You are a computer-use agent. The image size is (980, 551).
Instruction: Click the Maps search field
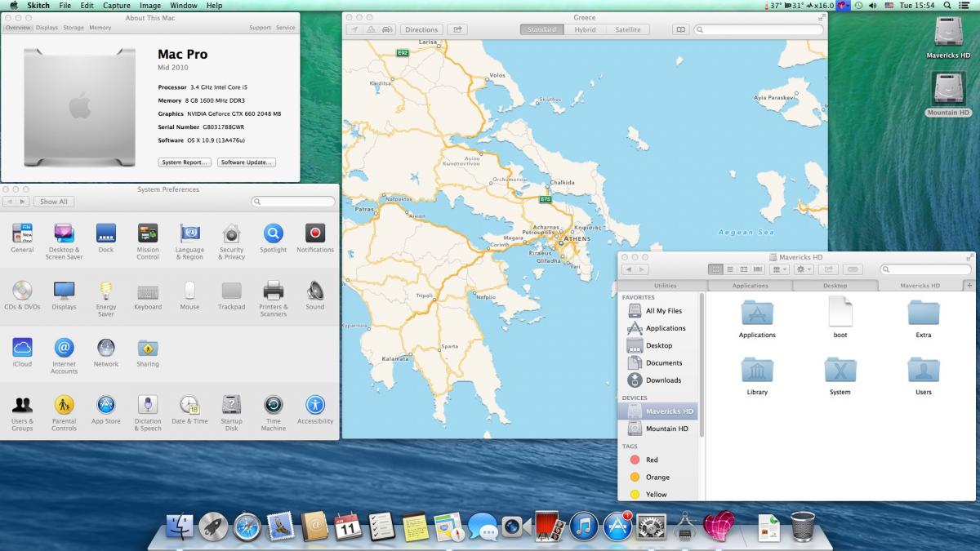coord(759,29)
